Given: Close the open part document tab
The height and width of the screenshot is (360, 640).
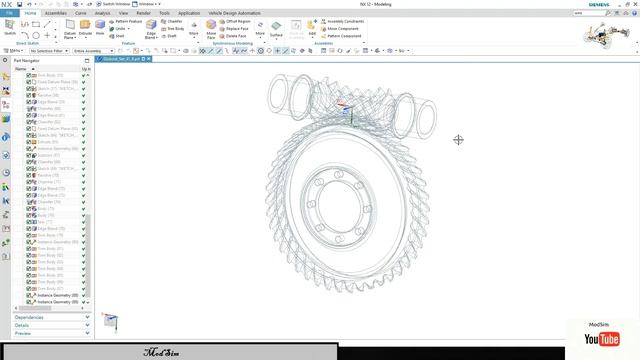Looking at the screenshot, I should 149,59.
